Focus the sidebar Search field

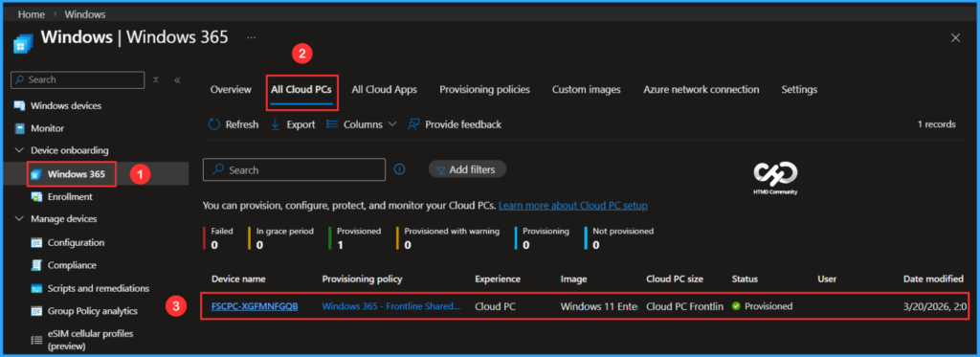[78, 80]
